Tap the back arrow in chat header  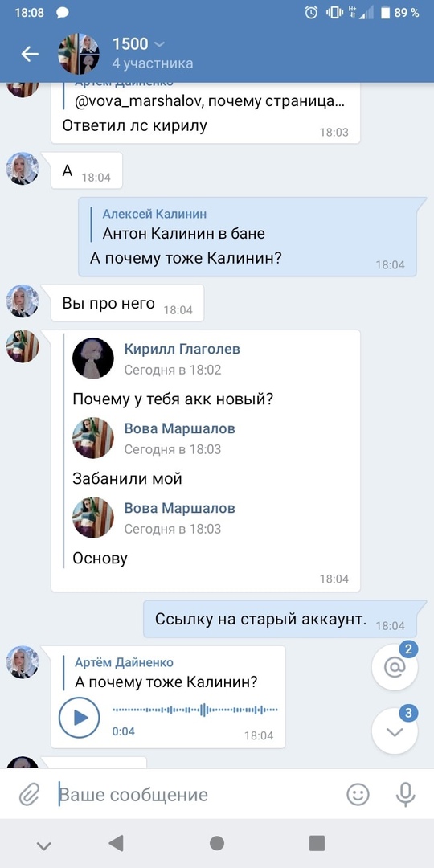(x=30, y=54)
